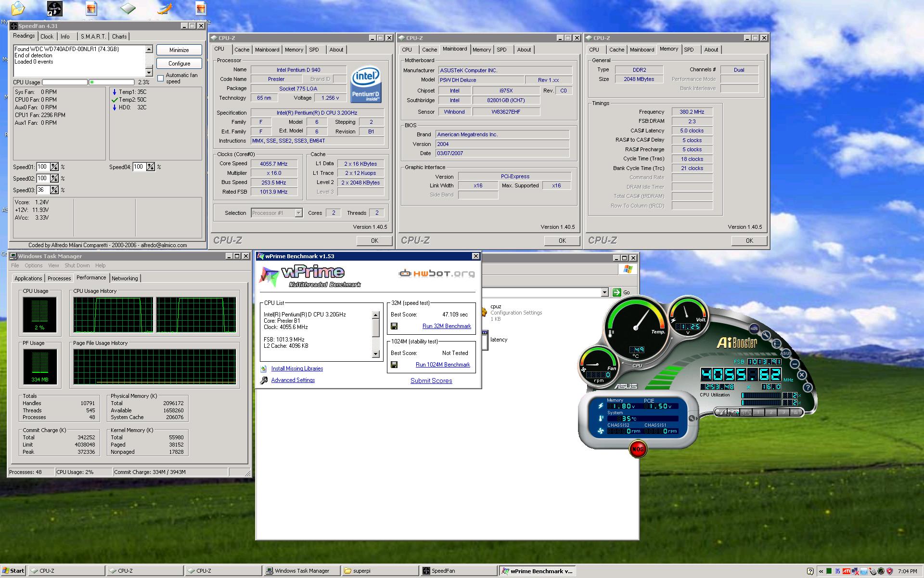Open the Shut Down menu in Task Manager
The height and width of the screenshot is (578, 924).
(77, 265)
